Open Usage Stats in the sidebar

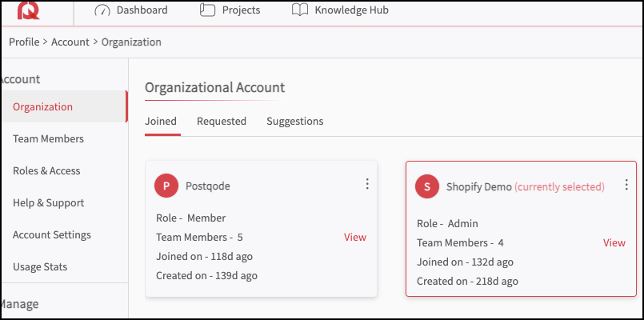40,267
